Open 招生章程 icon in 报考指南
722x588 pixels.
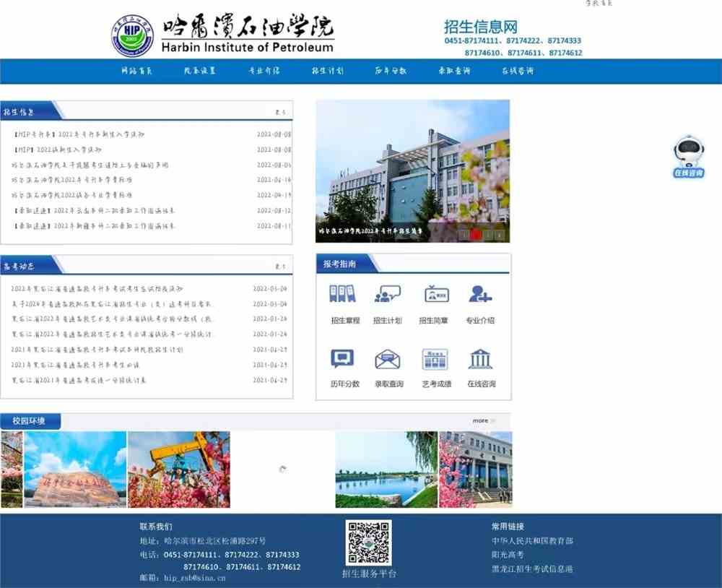[342, 293]
